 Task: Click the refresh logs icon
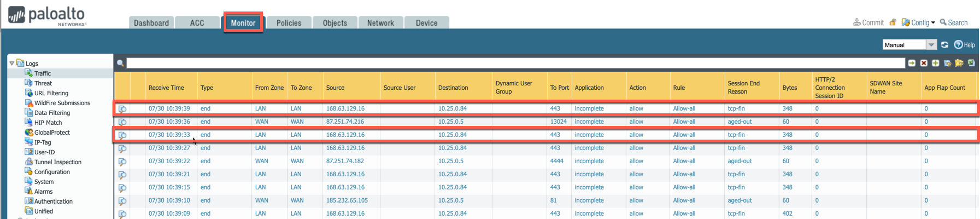(944, 45)
